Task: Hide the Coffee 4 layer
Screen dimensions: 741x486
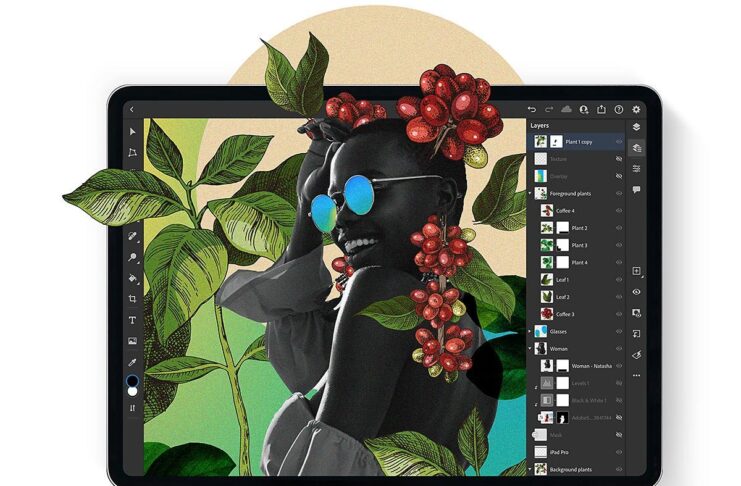Action: point(619,211)
